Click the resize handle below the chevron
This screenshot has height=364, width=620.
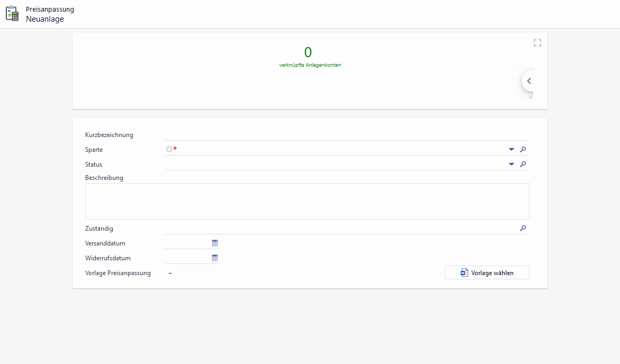pyautogui.click(x=530, y=96)
